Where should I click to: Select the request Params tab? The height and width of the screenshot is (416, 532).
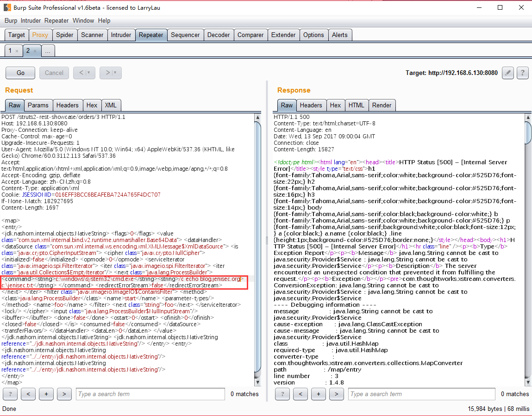pyautogui.click(x=38, y=105)
